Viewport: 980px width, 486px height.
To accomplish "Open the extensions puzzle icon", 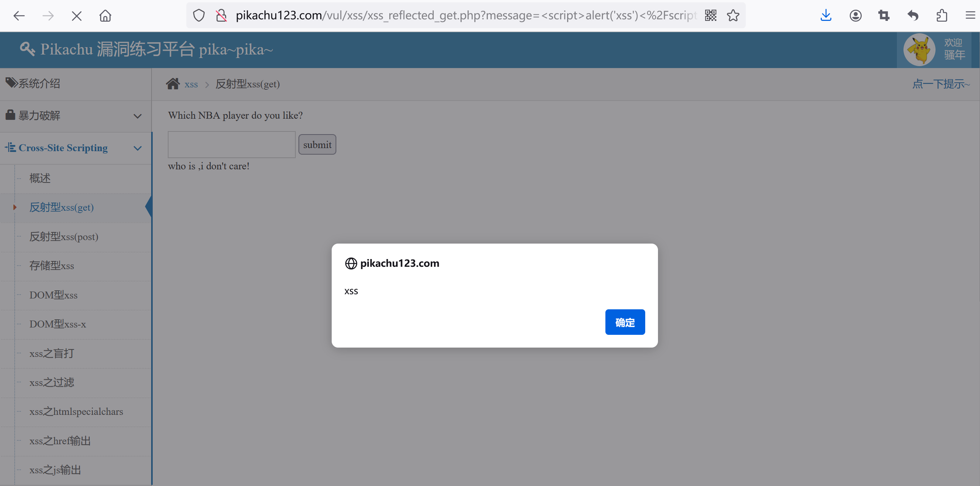I will [942, 15].
